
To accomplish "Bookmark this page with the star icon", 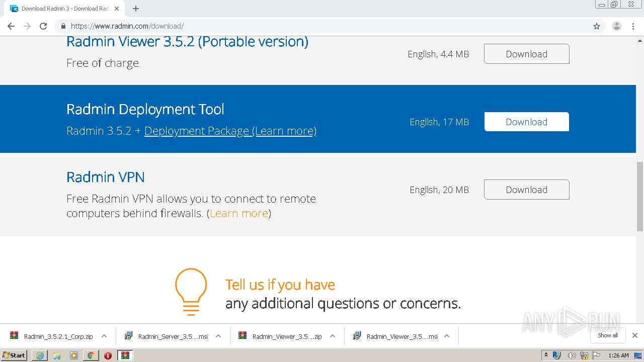I will (x=597, y=26).
